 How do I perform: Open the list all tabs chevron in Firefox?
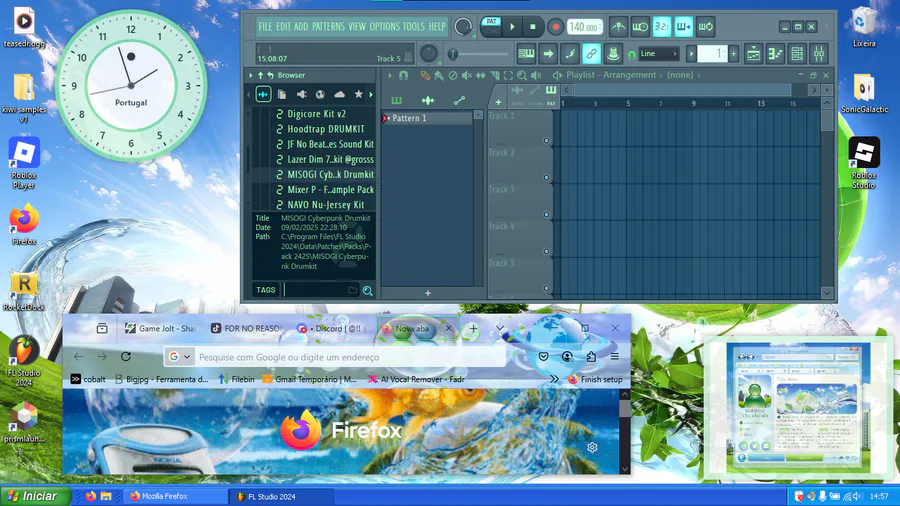coord(500,329)
